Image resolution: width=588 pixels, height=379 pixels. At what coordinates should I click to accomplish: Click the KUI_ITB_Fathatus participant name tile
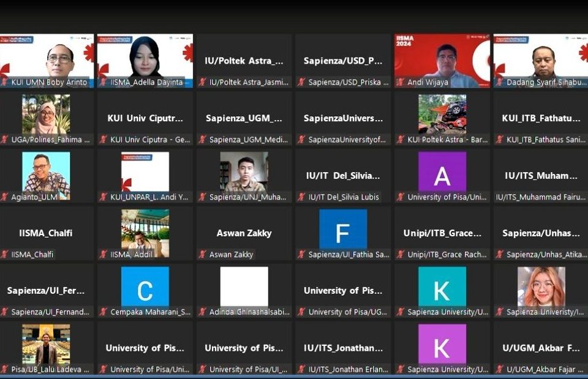[x=540, y=118]
